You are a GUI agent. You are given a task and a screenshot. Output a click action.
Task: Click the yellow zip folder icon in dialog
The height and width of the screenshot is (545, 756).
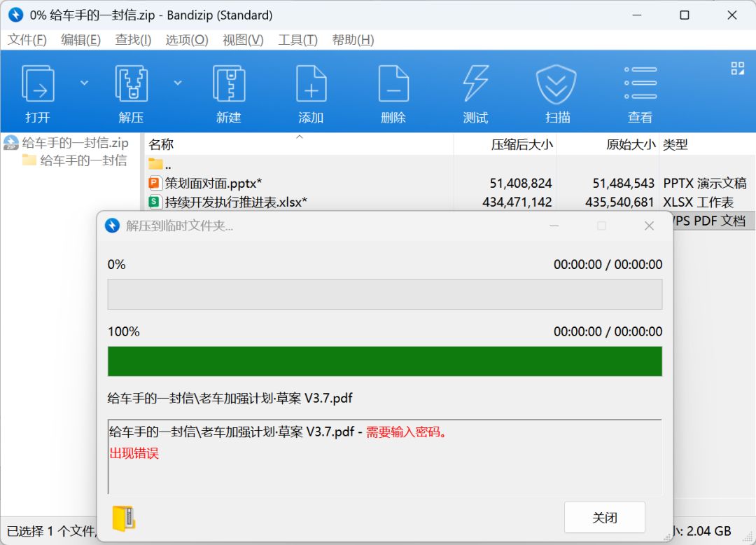124,518
